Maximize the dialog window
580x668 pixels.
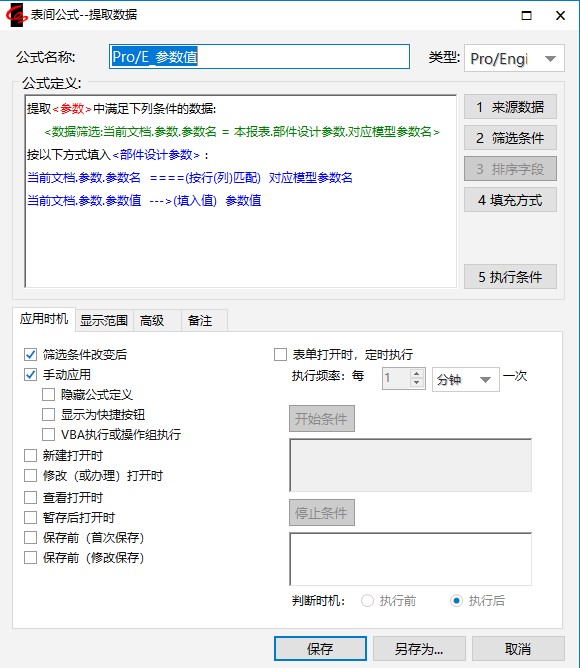526,16
